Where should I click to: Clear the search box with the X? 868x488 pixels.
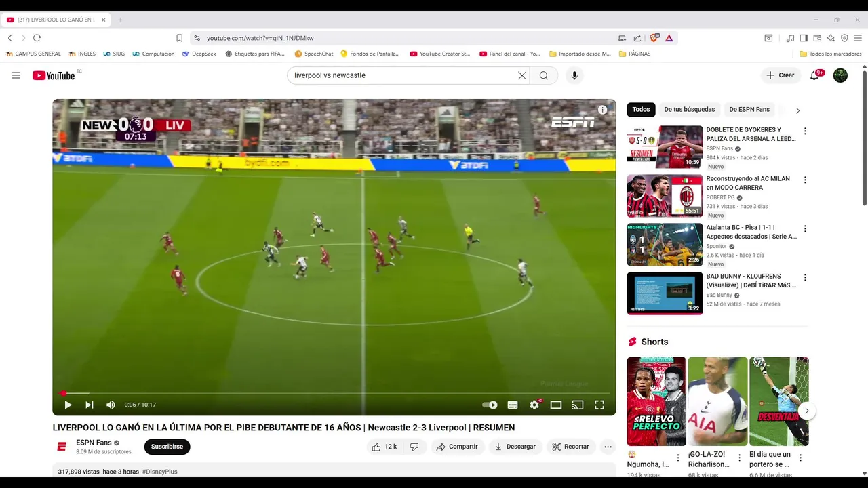click(522, 75)
